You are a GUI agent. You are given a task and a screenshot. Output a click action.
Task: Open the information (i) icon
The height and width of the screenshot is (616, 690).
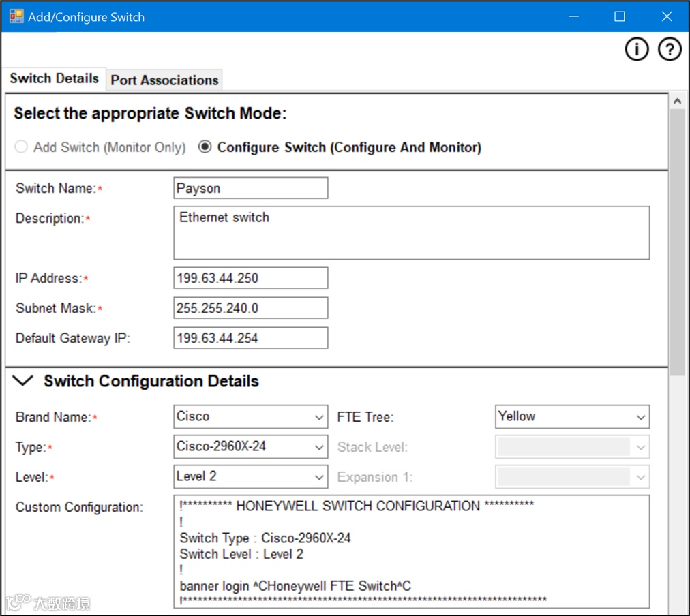click(636, 49)
